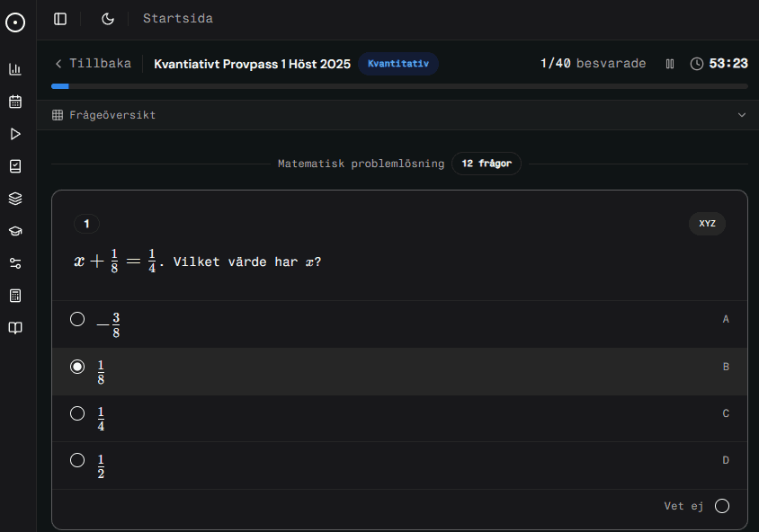Go back with Tillbaka link
This screenshot has width=759, height=532.
pos(93,64)
